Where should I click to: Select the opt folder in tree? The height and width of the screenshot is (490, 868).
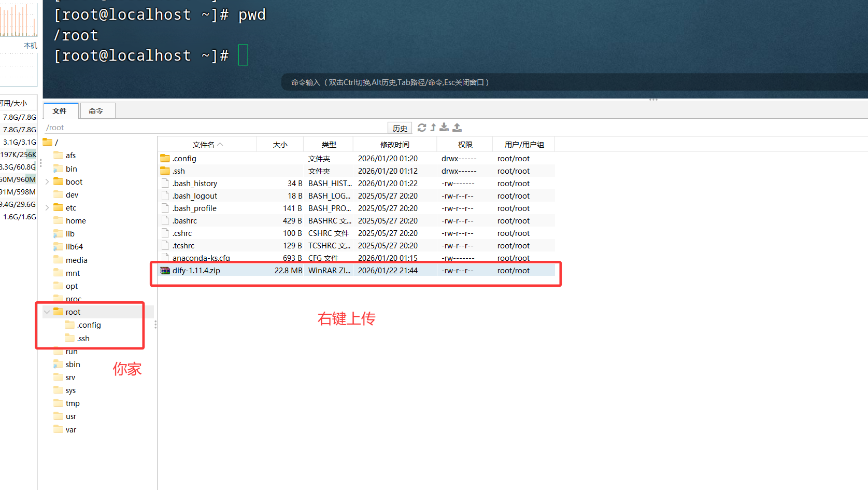pyautogui.click(x=66, y=286)
